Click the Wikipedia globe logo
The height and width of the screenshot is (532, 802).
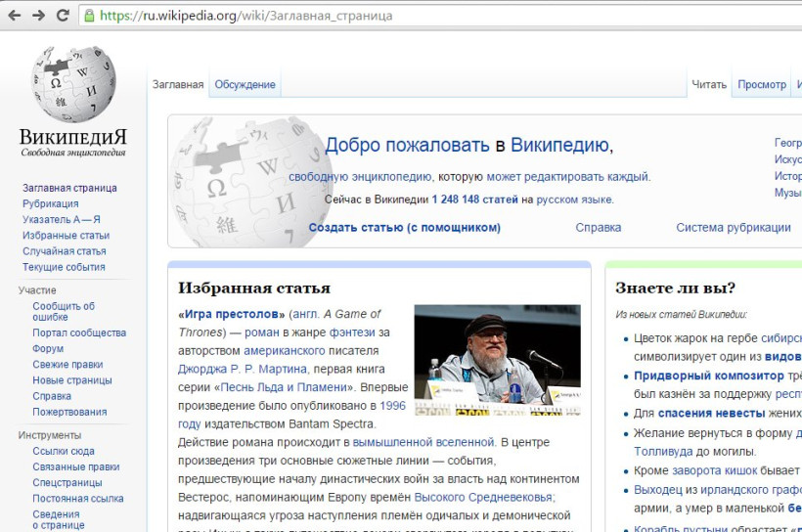73,84
